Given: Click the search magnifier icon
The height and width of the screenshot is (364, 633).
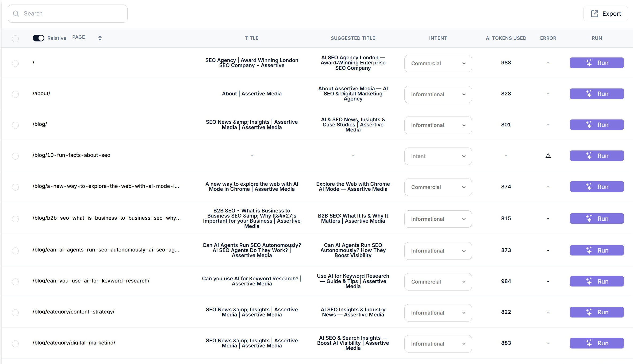Looking at the screenshot, I should tap(16, 13).
